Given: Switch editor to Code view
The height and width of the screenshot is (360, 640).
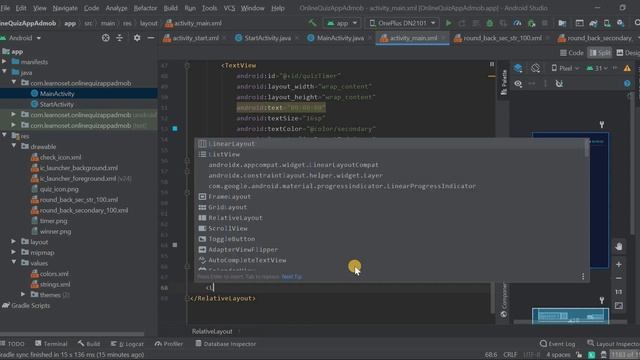Looking at the screenshot, I should 571,53.
